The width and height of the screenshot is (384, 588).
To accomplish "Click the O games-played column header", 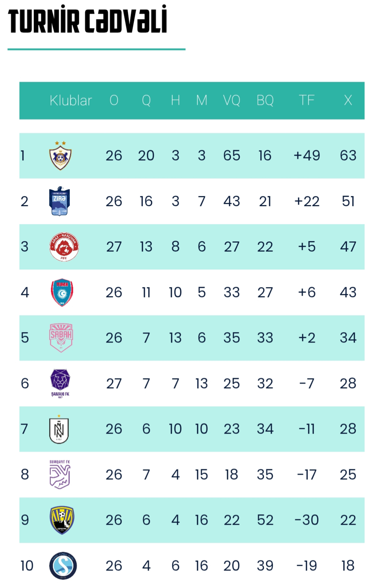I will click(114, 100).
